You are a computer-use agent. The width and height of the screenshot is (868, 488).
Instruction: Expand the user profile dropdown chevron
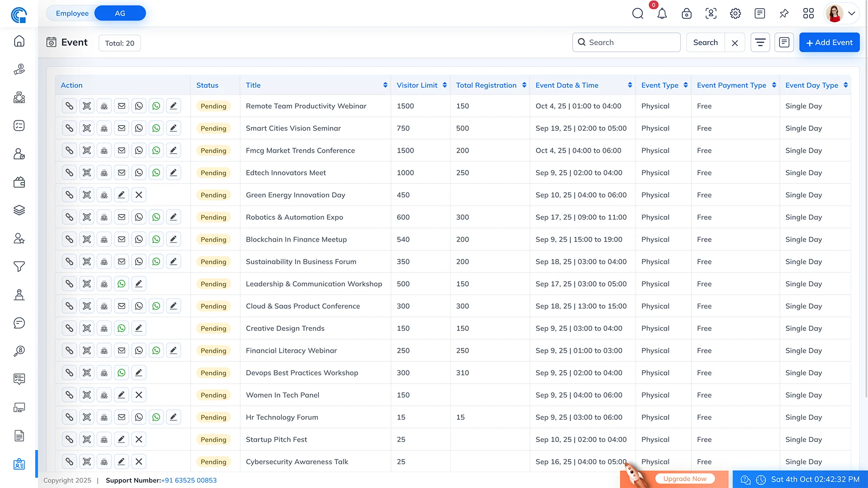point(852,14)
